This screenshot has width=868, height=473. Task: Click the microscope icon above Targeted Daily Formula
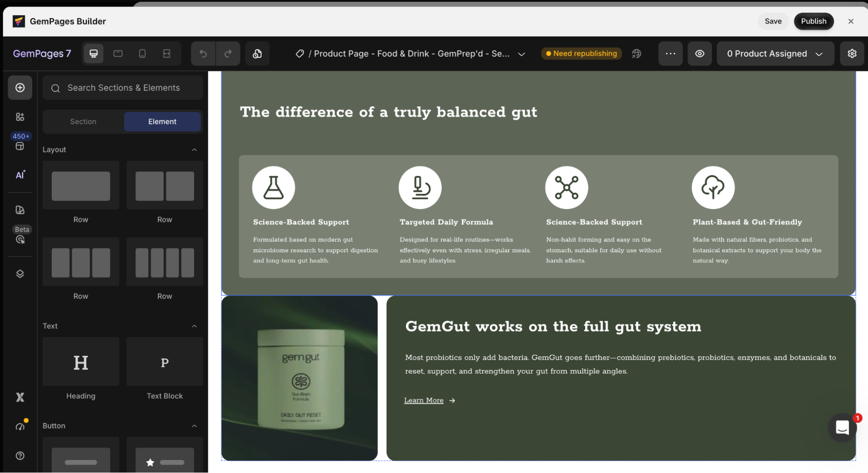click(420, 188)
